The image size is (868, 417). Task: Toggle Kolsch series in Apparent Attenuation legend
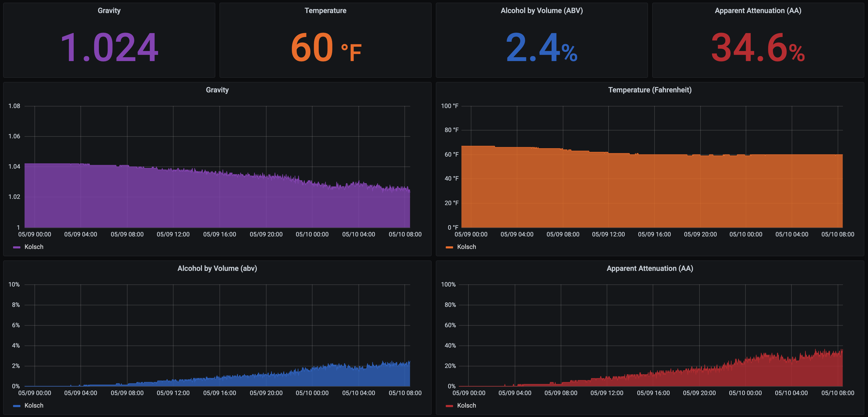(466, 406)
